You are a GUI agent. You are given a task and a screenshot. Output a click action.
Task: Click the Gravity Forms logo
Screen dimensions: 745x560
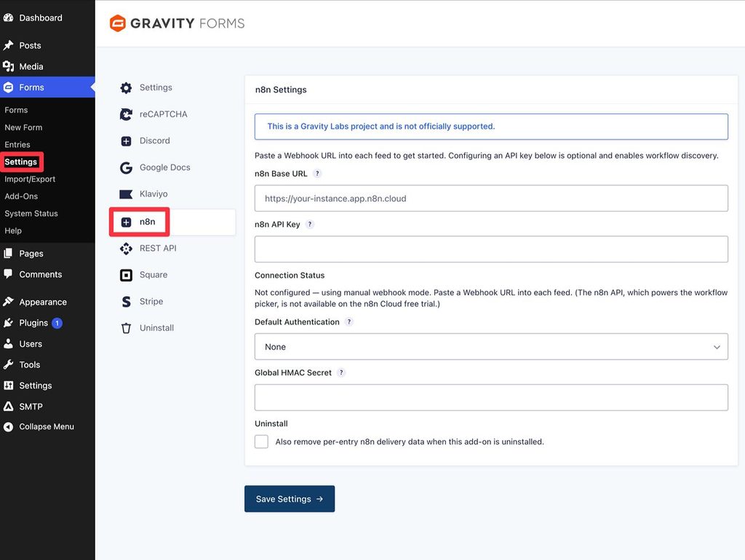point(177,23)
